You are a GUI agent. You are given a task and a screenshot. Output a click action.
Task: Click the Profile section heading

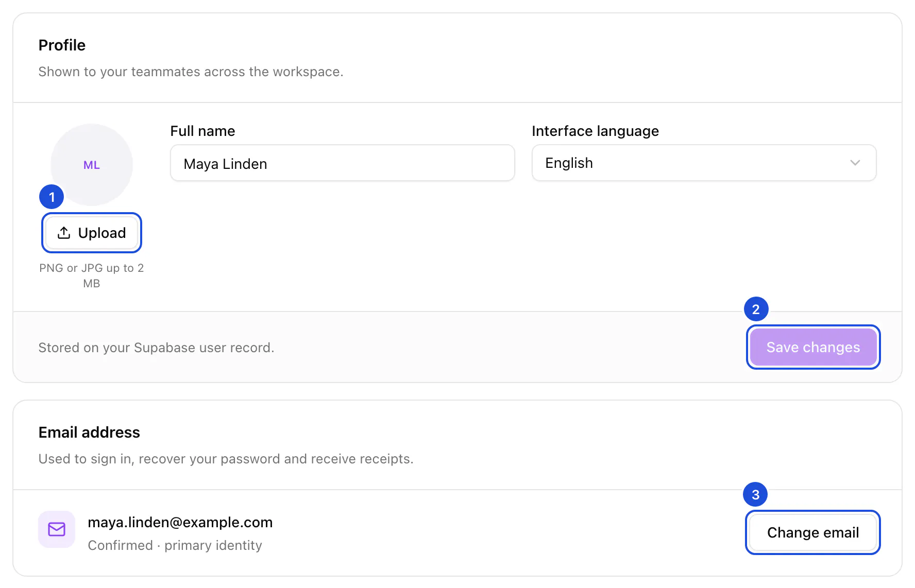pos(62,45)
